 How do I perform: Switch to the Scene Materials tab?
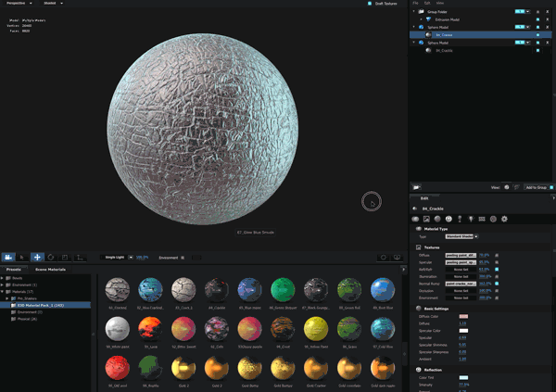pos(50,269)
